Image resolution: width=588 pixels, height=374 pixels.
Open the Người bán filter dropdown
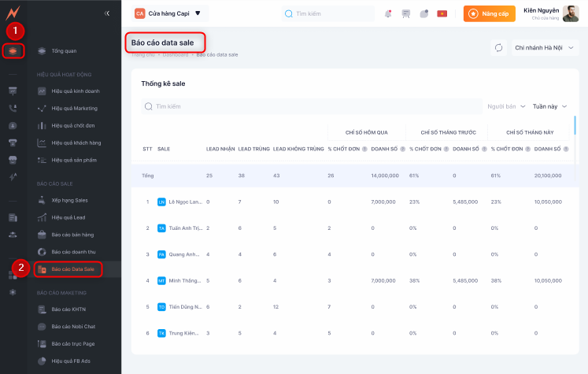coord(505,106)
